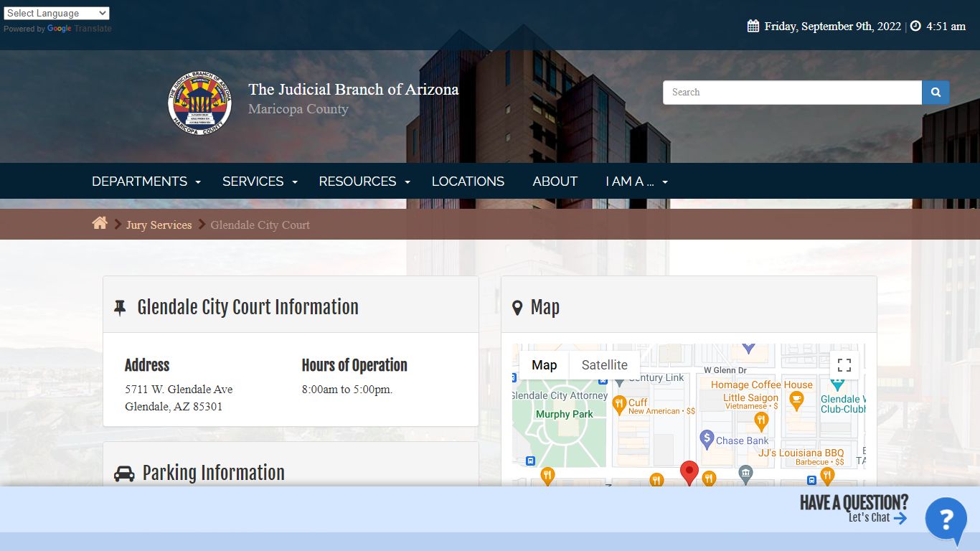This screenshot has width=980, height=551.
Task: Click the Google Translate link
Action: [80, 29]
